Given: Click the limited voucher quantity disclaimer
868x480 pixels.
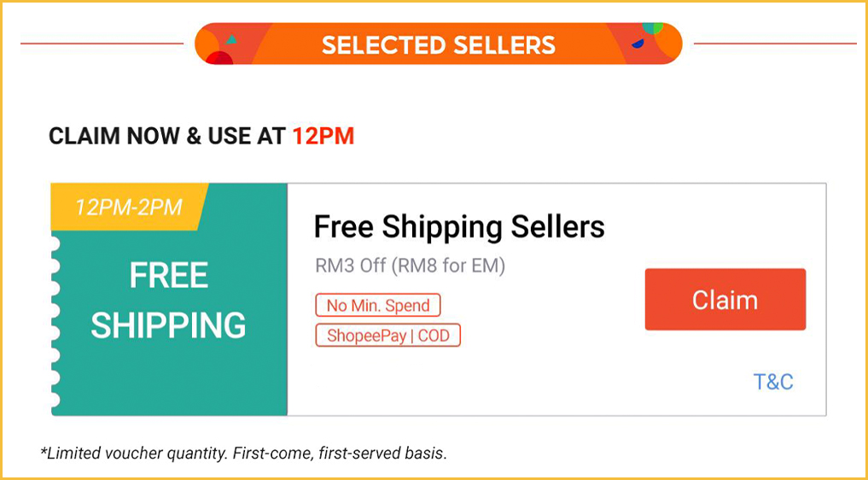Looking at the screenshot, I should tap(243, 453).
